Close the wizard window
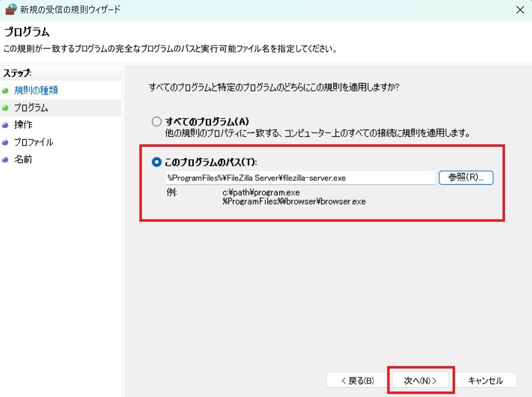 point(520,9)
